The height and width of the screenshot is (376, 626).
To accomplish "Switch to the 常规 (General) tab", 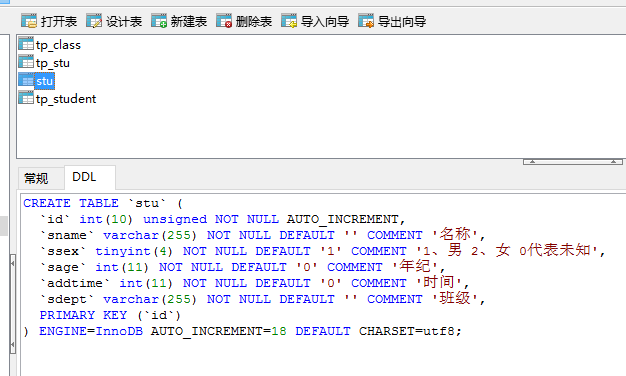I will [36, 178].
